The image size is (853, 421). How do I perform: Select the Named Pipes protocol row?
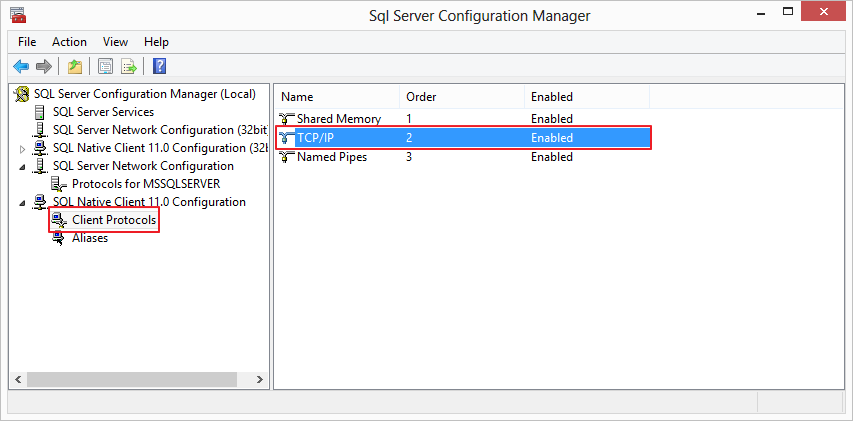[331, 157]
